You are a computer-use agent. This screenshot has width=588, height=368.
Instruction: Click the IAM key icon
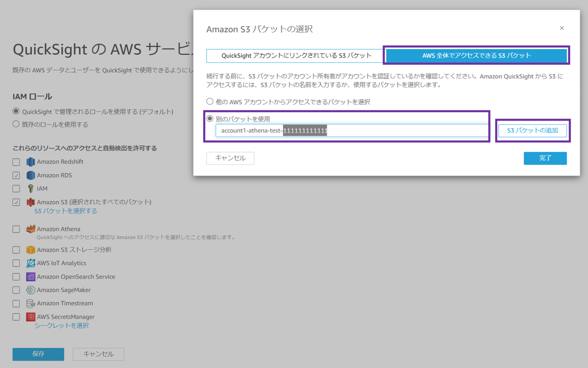tap(31, 188)
